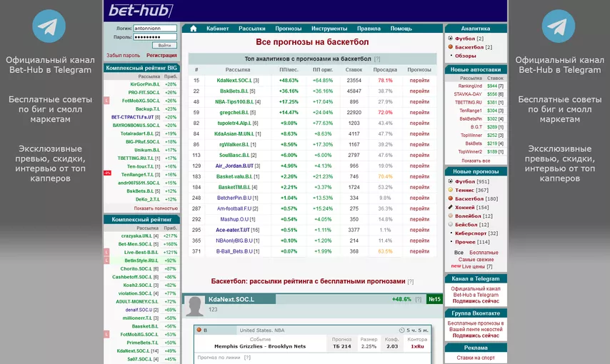Click the Войти login button
This screenshot has height=364, width=610.
click(164, 46)
